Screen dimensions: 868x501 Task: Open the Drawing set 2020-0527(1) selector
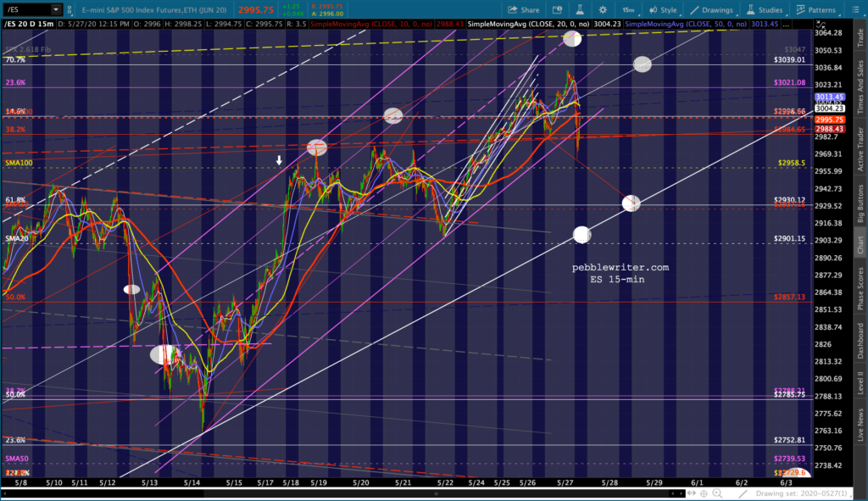tap(802, 493)
